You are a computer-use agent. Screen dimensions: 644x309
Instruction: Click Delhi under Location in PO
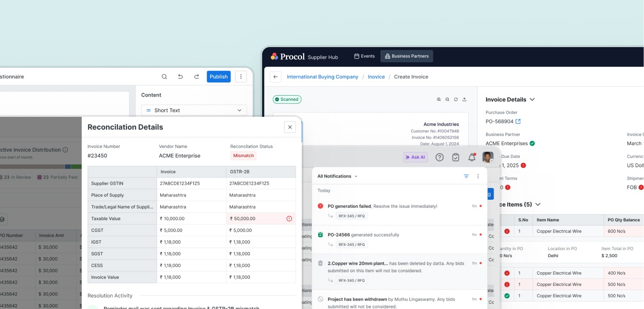click(553, 256)
